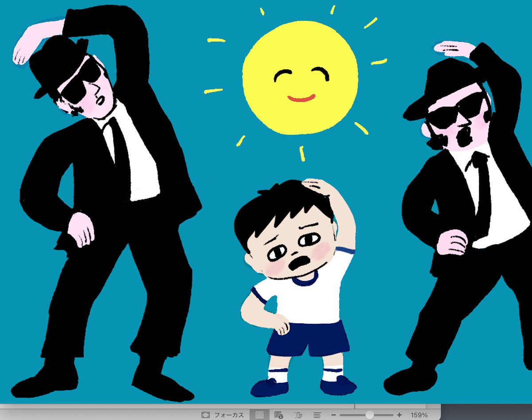Image resolution: width=532 pixels, height=420 pixels.
Task: Open zoom dialog via 159% value
Action: point(419,415)
